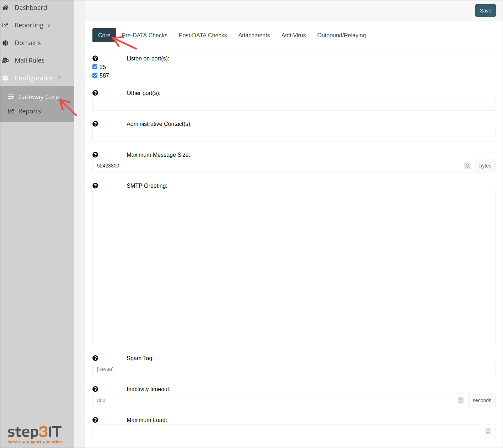Click the Configuration gear icon
The width and height of the screenshot is (503, 448).
[5, 78]
